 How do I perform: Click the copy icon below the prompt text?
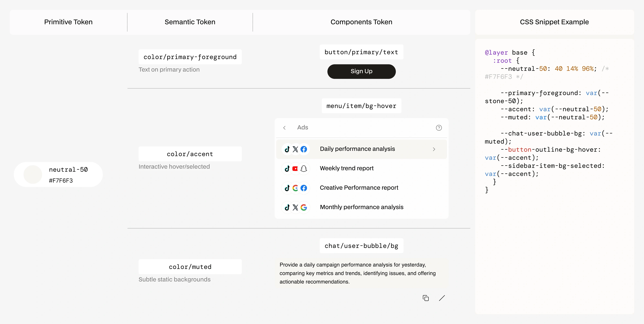click(x=425, y=298)
